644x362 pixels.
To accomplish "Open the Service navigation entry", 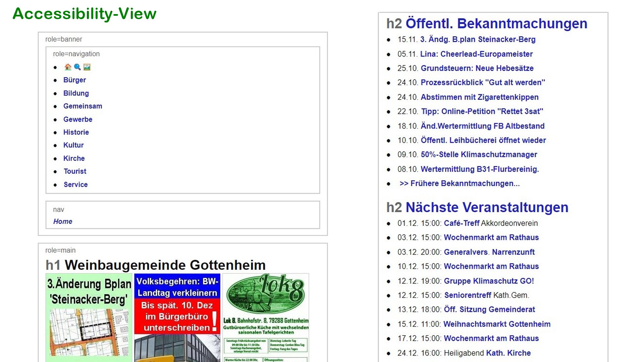I will tap(75, 184).
